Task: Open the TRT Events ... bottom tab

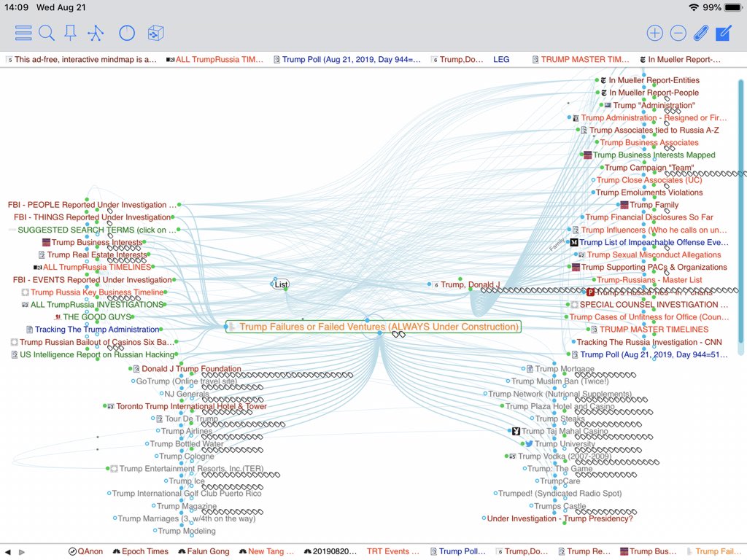Action: (x=393, y=551)
